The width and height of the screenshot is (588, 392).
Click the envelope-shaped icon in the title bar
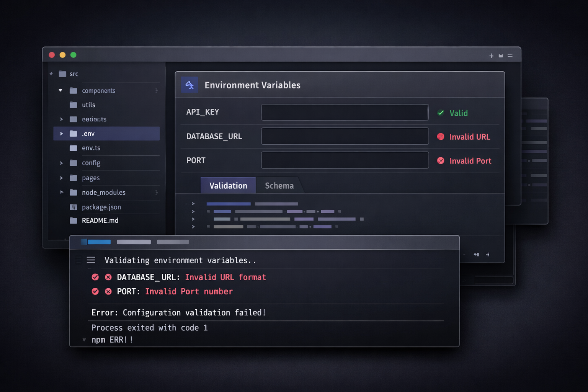(x=501, y=56)
